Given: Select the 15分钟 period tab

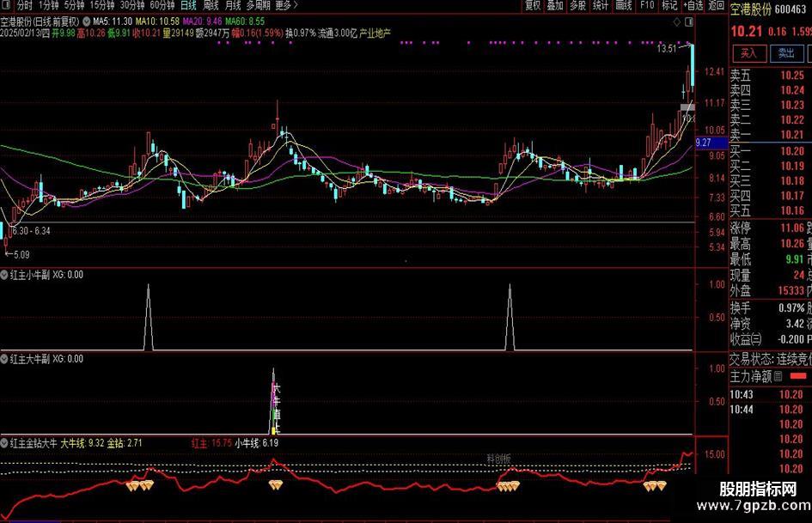Looking at the screenshot, I should tap(101, 5).
